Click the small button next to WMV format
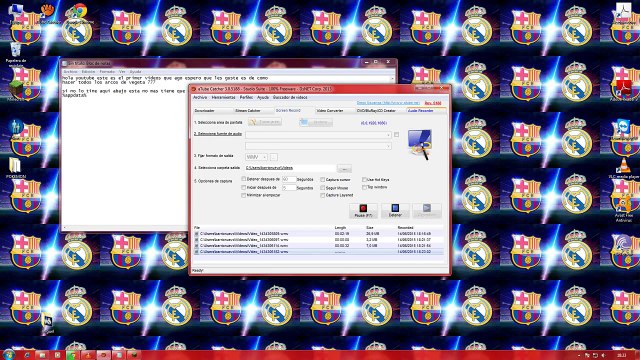The image size is (640, 360). (x=273, y=157)
